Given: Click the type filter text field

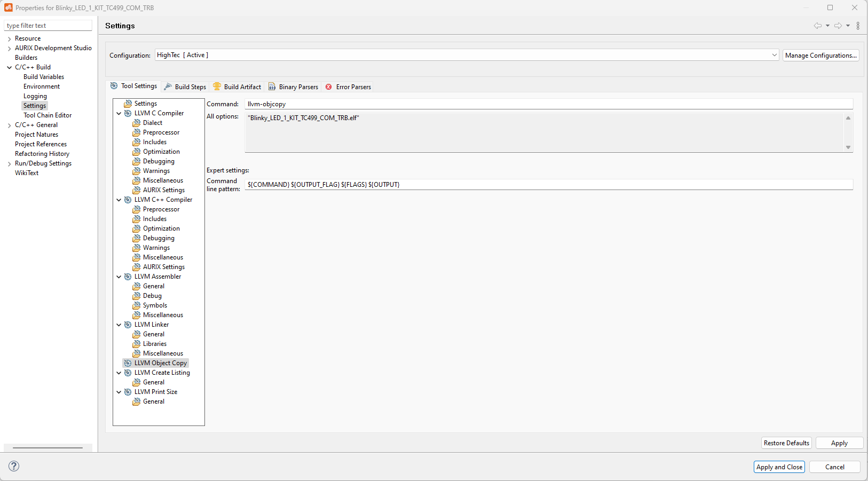Looking at the screenshot, I should click(x=48, y=25).
